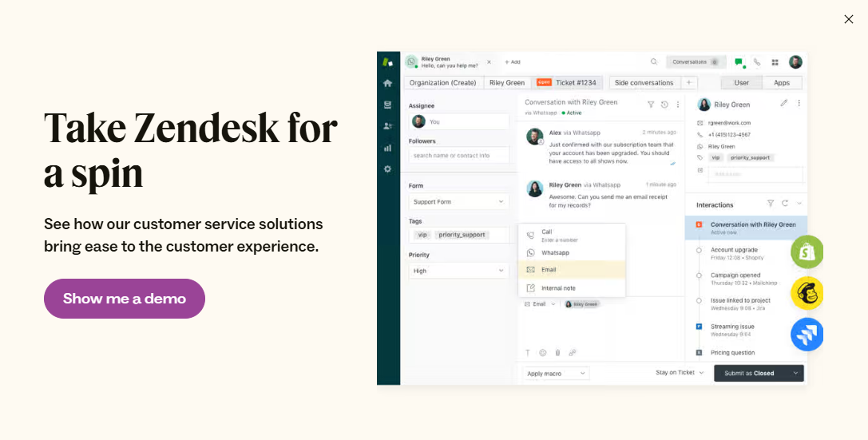Click the vip tag in Tags field
The height and width of the screenshot is (440, 868).
(x=422, y=235)
